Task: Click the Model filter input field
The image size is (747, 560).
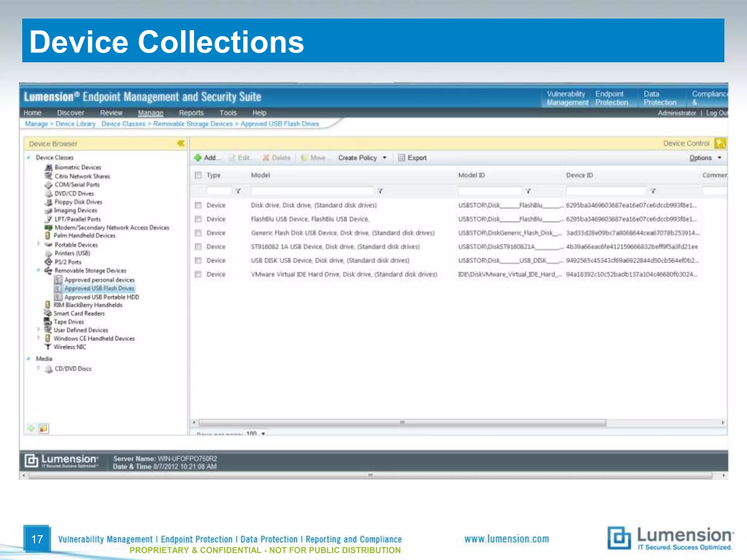Action: [x=312, y=191]
